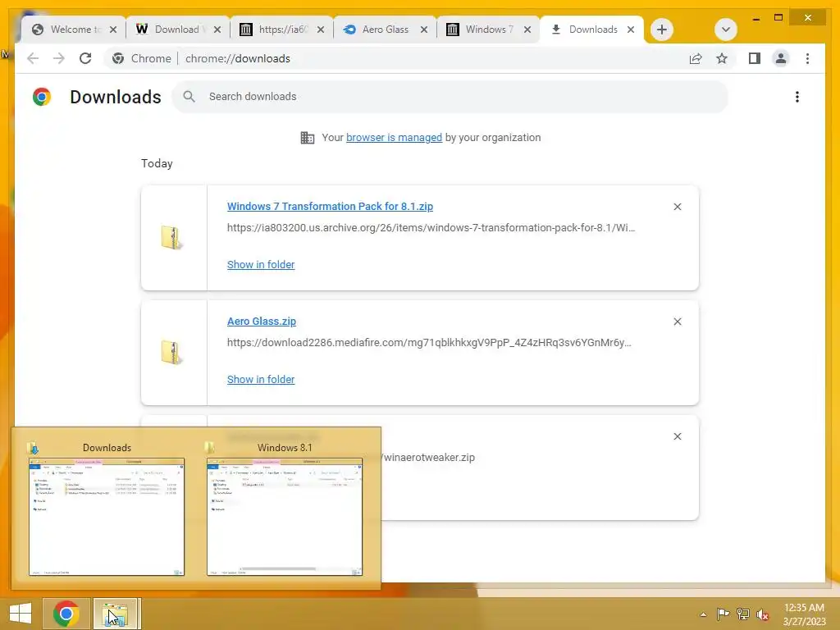Click the archive.org URL of Windows 7 Transformation Pack
Screen dimensions: 840x630
coord(431,228)
